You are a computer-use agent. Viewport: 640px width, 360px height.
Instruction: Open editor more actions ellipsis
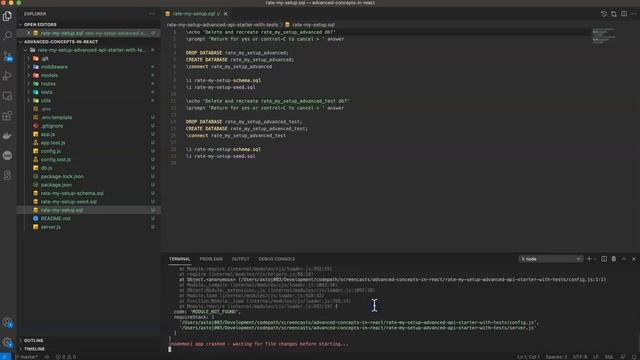pos(634,14)
